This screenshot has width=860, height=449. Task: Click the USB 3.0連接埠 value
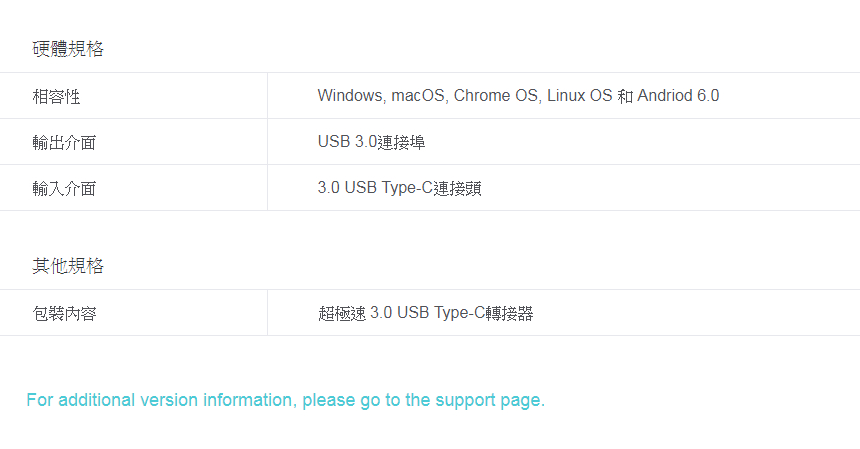[371, 142]
